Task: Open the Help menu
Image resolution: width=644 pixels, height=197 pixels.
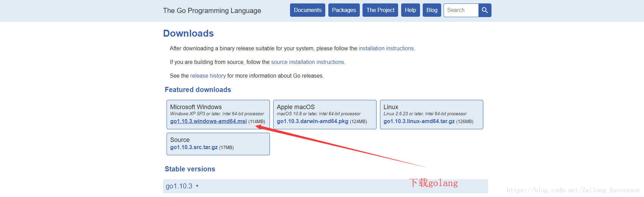Action: (410, 10)
